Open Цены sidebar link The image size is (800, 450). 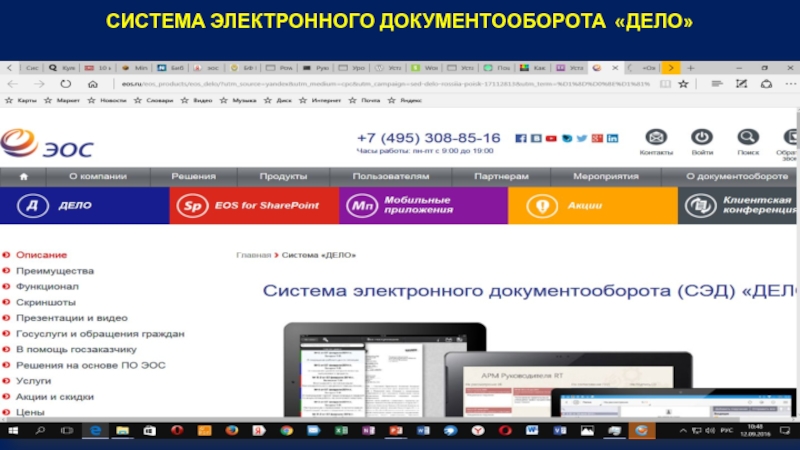[30, 412]
